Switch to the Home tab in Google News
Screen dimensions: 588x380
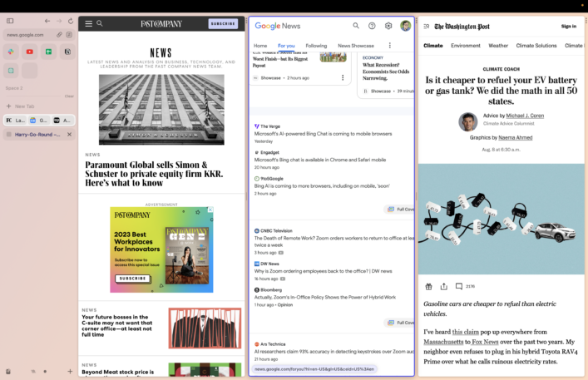[260, 46]
